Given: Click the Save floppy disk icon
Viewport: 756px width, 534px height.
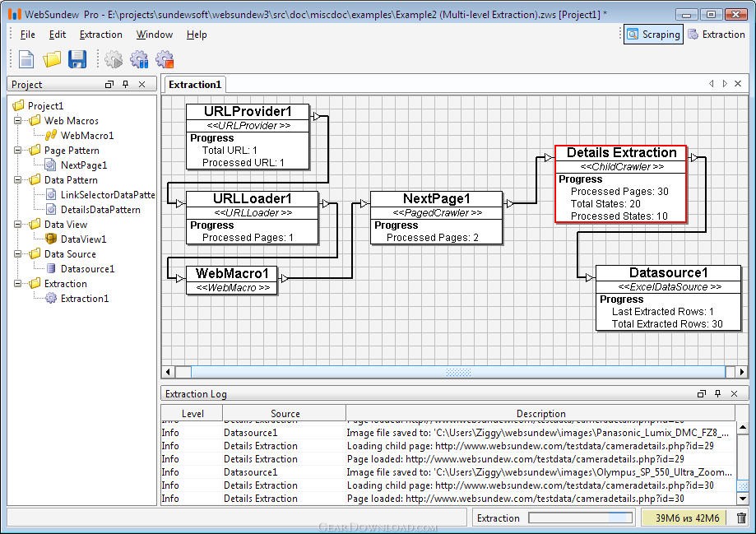Looking at the screenshot, I should coord(77,59).
